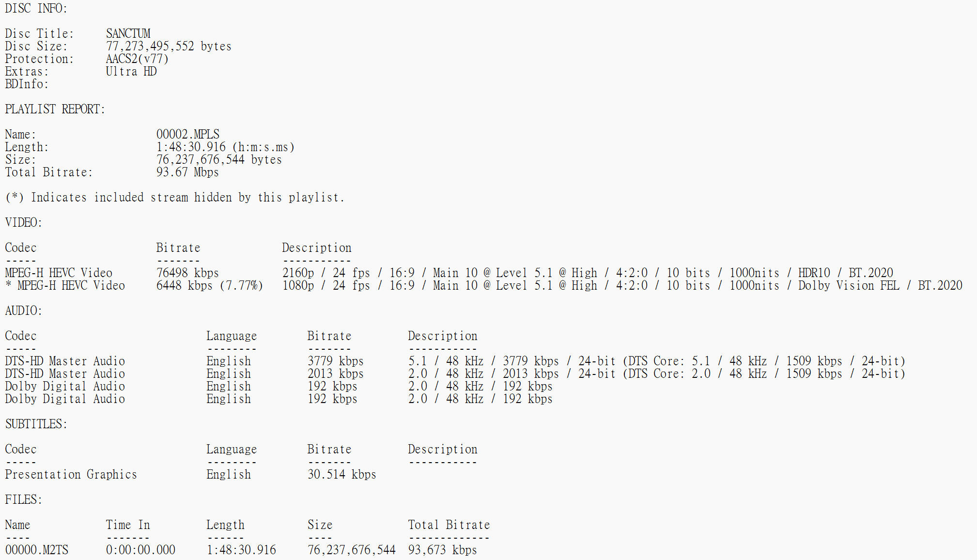Click the HDR10 label in video description

[x=814, y=273]
